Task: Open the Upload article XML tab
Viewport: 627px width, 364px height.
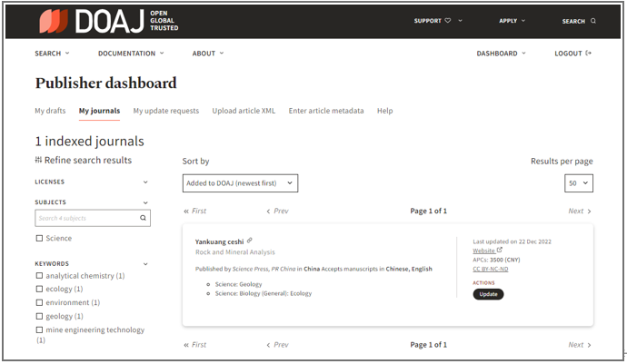Action: click(x=244, y=111)
